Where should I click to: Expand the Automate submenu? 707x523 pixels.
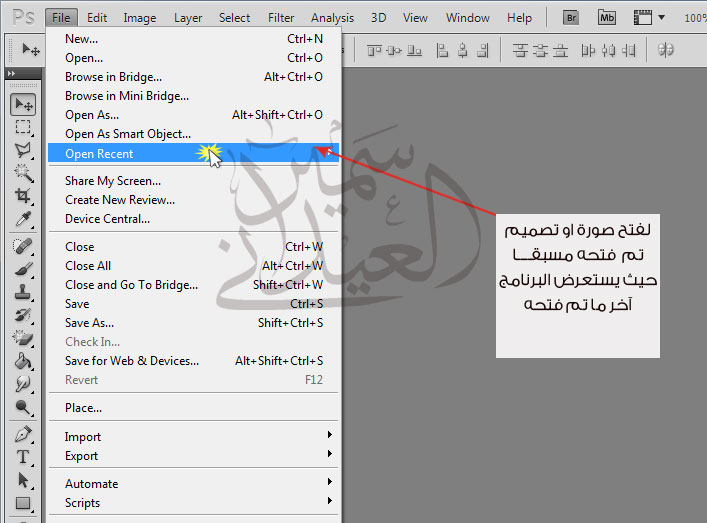click(x=193, y=483)
